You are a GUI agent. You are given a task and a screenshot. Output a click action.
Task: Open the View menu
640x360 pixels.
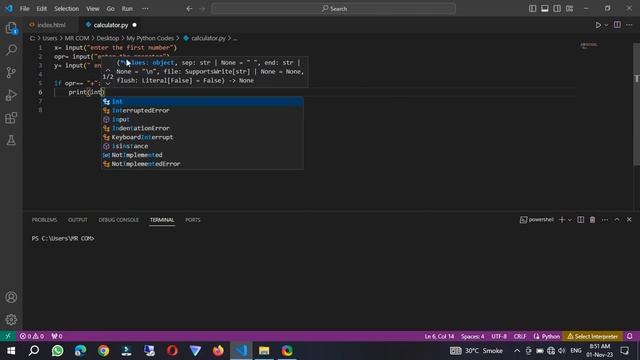point(93,9)
